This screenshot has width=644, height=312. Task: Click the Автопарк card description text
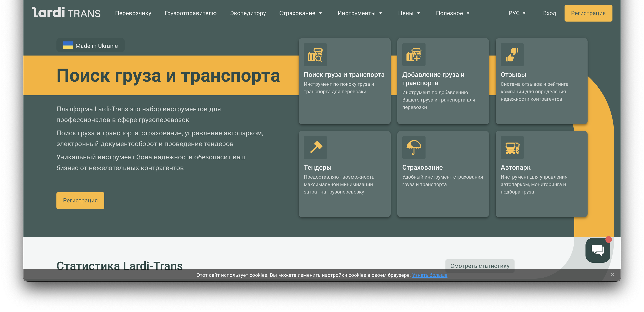click(534, 184)
